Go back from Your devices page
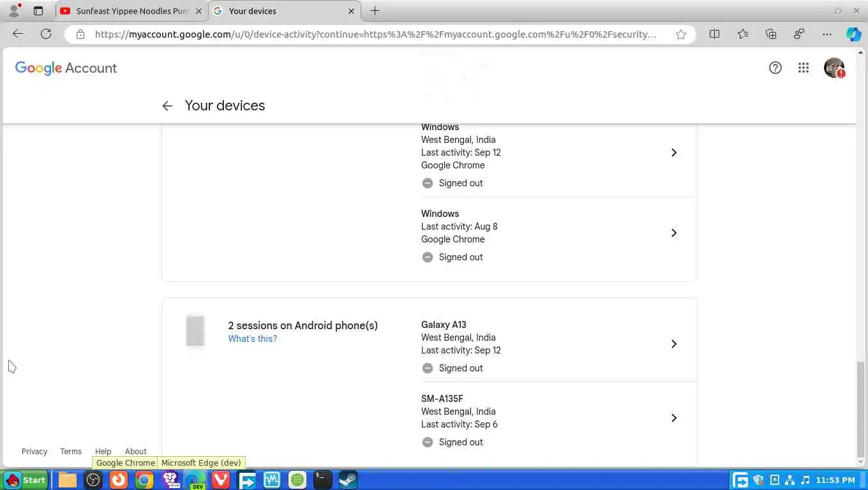 point(167,106)
